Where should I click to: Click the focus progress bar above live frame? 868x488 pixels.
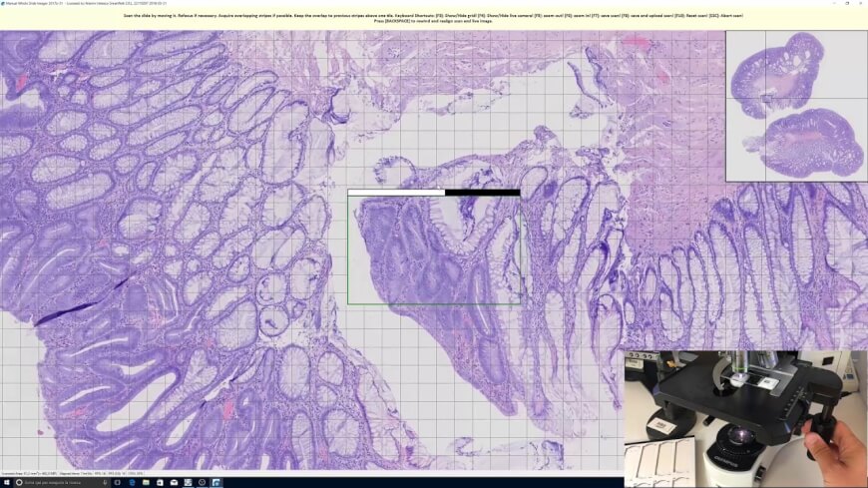[x=434, y=193]
